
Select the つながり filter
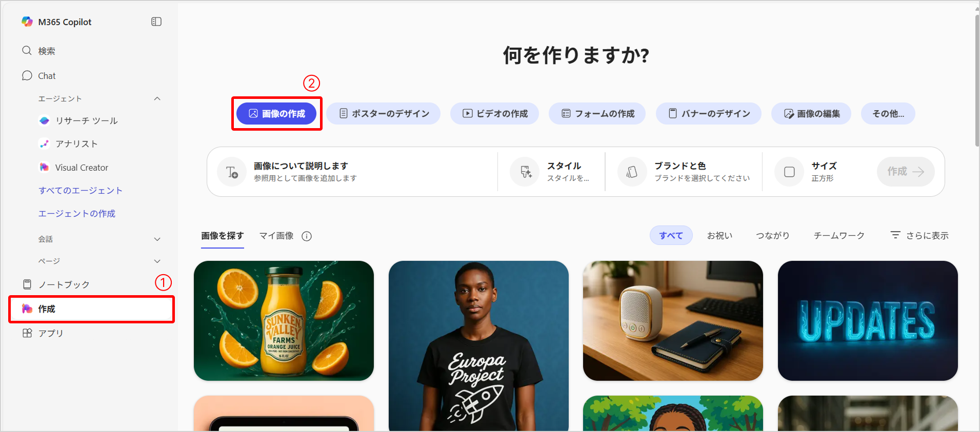pos(773,236)
